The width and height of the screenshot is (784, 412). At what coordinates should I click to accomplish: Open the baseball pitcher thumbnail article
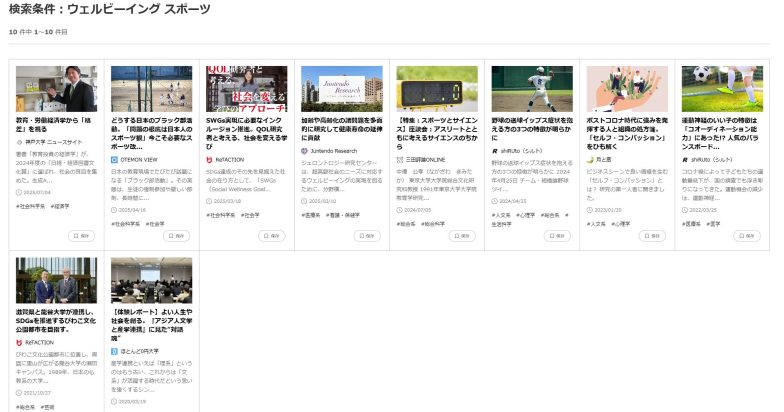[x=532, y=88]
